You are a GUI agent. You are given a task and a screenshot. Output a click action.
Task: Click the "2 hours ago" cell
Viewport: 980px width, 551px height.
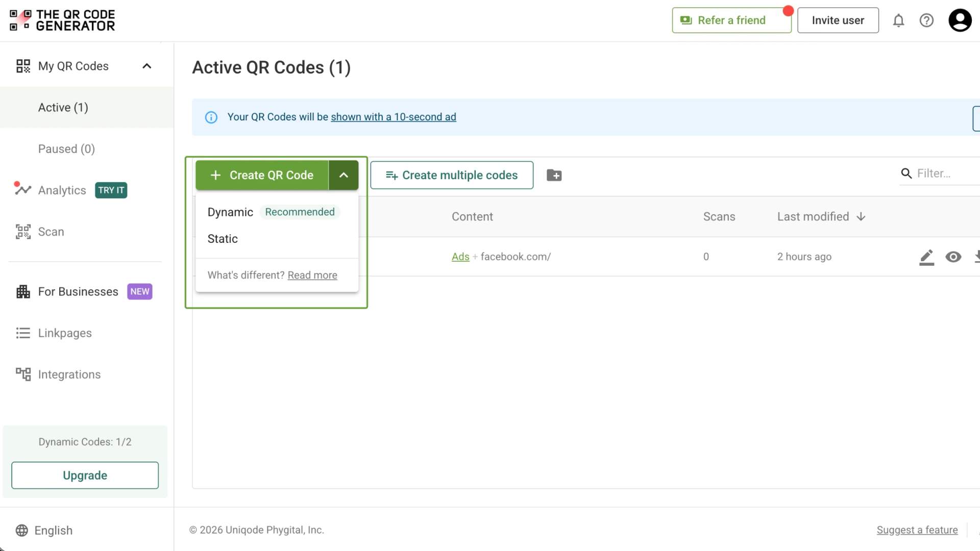(x=804, y=257)
